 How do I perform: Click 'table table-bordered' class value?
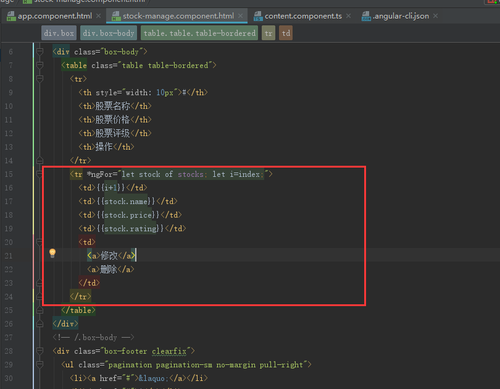tap(165, 65)
